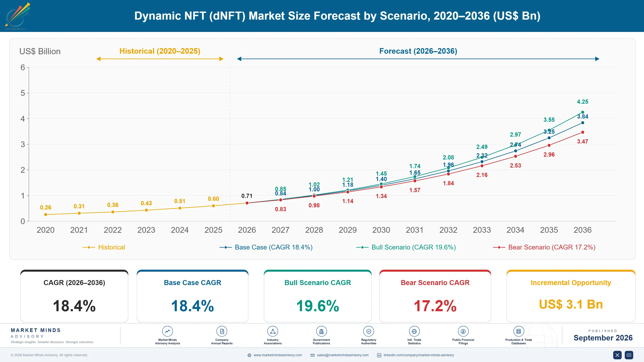Click the Company Annual Reports document icon
Viewport: 644px width, 362px height.
tap(222, 331)
